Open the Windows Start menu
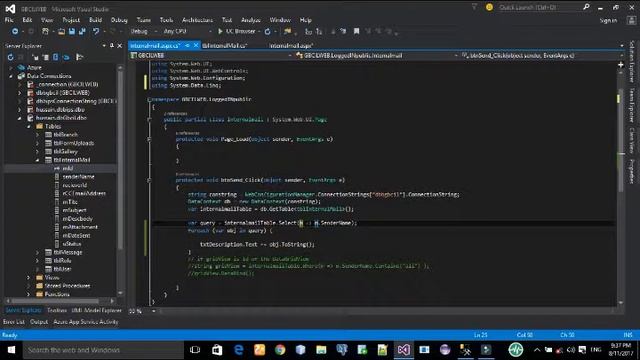Viewport: 640px width, 360px height. [x=11, y=350]
